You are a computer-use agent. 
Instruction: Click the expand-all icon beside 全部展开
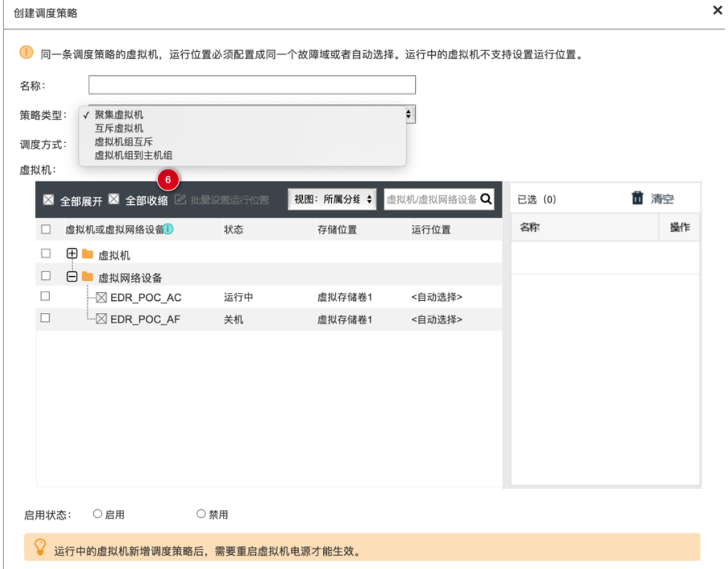click(48, 200)
